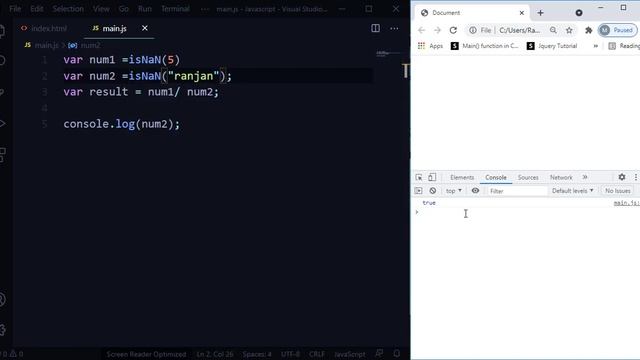The image size is (640, 360).
Task: Open the Manage gear in activity bar
Action: point(2,330)
